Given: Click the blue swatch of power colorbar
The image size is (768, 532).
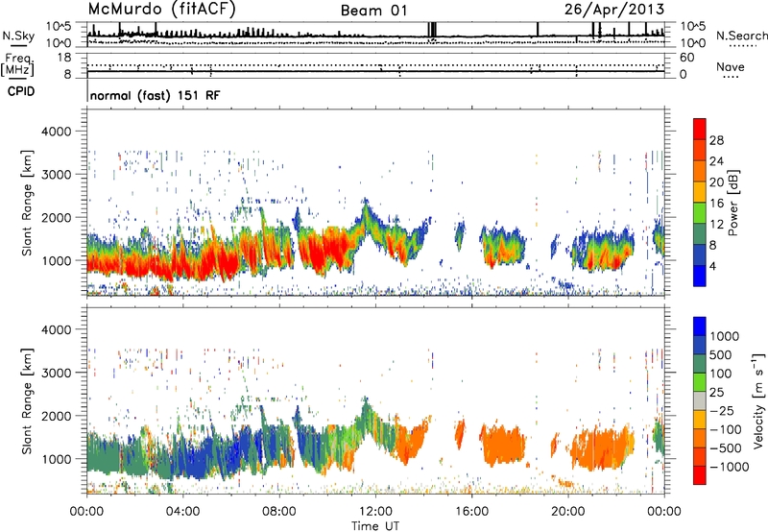Looking at the screenshot, I should 700,276.
